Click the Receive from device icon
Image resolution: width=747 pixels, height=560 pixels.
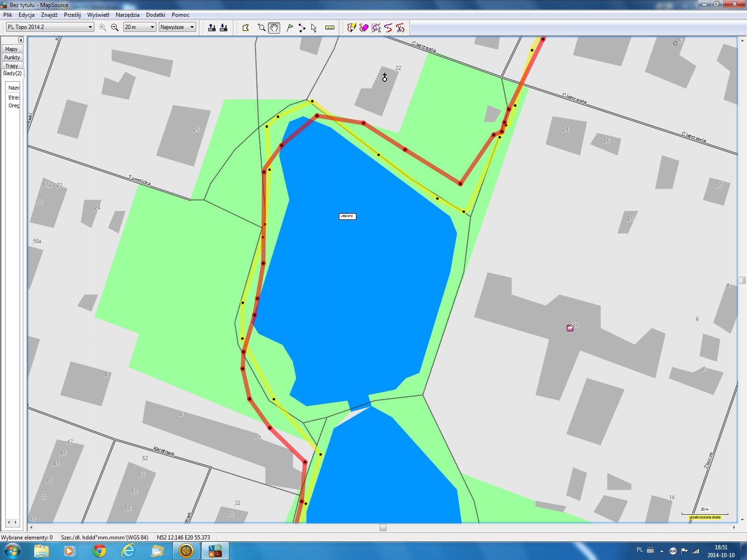coord(224,28)
